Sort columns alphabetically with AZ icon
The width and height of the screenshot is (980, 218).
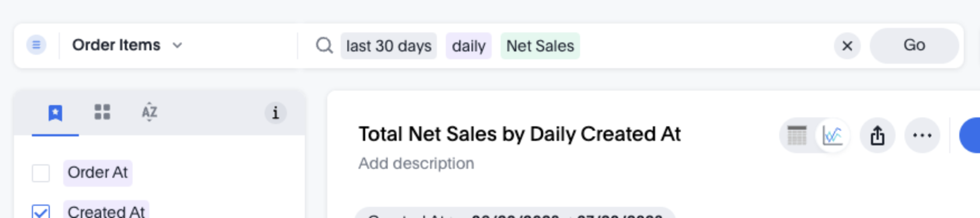149,112
